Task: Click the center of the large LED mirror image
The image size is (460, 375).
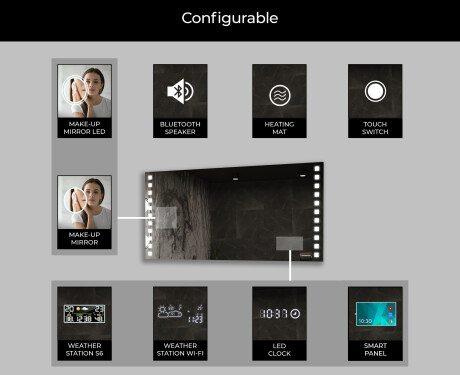Action: pos(234,212)
